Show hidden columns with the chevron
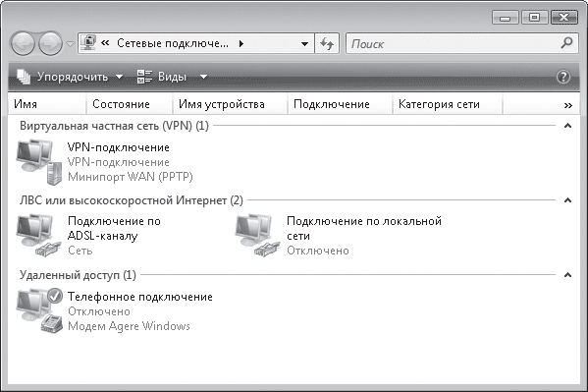Screen dimensions: 588x392 click(568, 105)
